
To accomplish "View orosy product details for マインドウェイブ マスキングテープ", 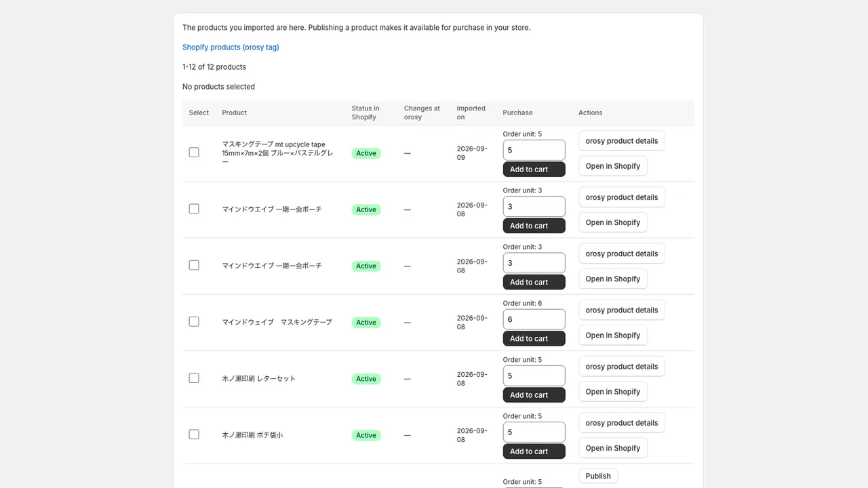I will (622, 310).
